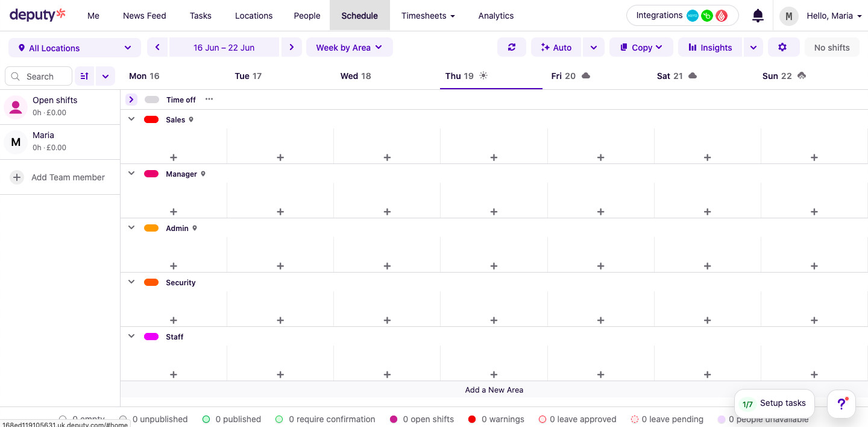
Task: Go to previous week arrow
Action: pyautogui.click(x=157, y=48)
